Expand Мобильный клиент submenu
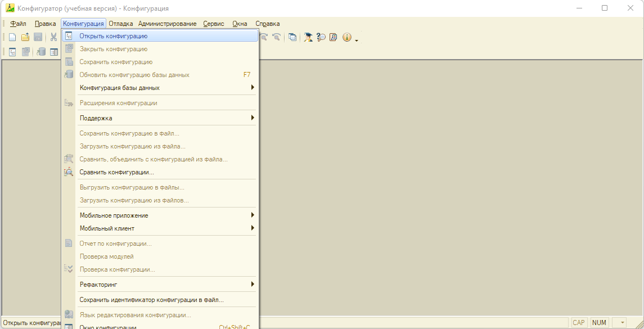Screen dimensions: 644x329 (160, 228)
